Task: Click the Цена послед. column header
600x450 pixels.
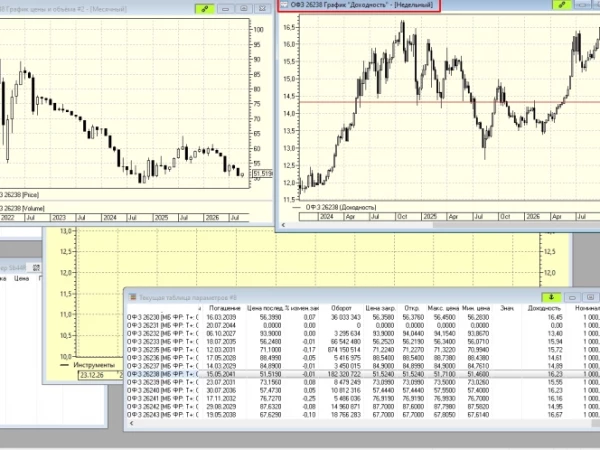Action: click(264, 308)
